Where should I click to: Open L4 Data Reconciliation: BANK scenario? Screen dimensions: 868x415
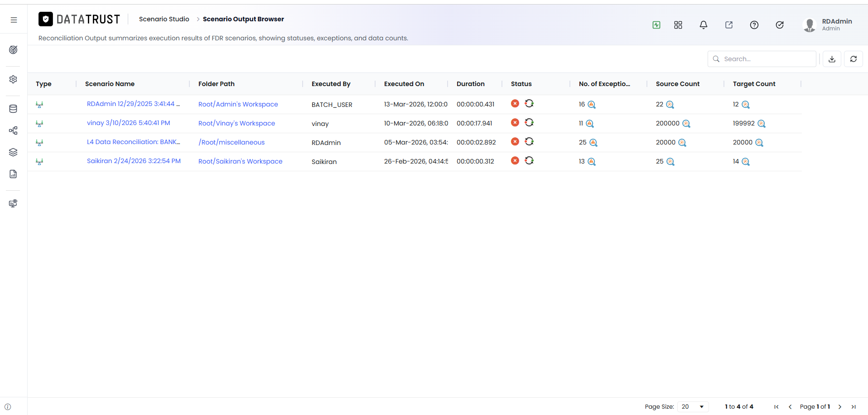coord(133,142)
